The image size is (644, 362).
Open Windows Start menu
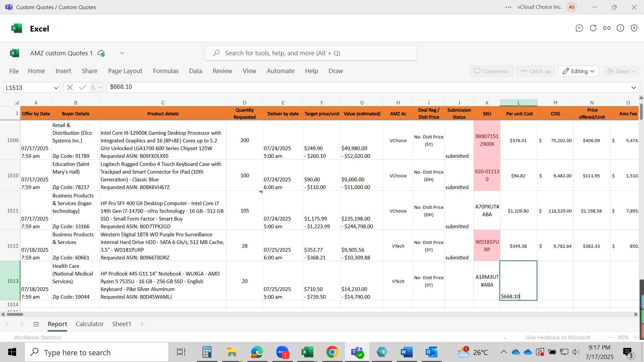coord(12,352)
